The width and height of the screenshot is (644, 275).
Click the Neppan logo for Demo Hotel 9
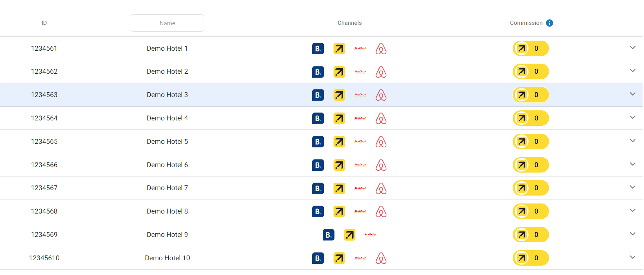tap(370, 235)
